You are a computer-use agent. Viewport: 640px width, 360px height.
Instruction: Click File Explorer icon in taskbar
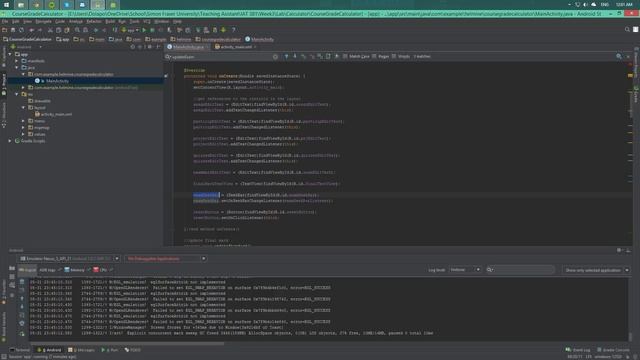pyautogui.click(x=21, y=4)
